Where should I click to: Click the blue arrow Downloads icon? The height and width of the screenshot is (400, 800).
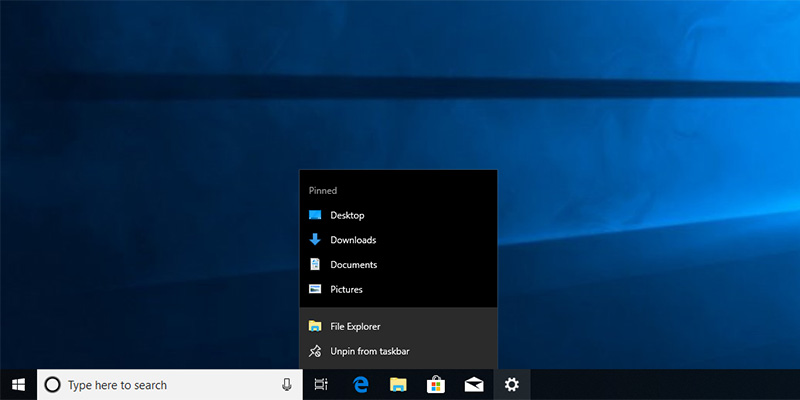click(x=315, y=240)
